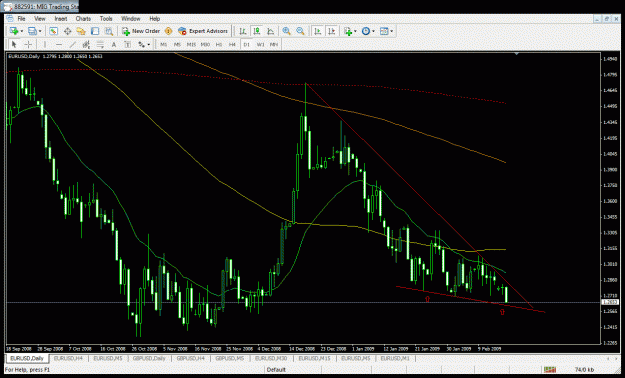The image size is (625, 378).
Task: Toggle chart Auto Scroll
Action: pyautogui.click(x=317, y=31)
